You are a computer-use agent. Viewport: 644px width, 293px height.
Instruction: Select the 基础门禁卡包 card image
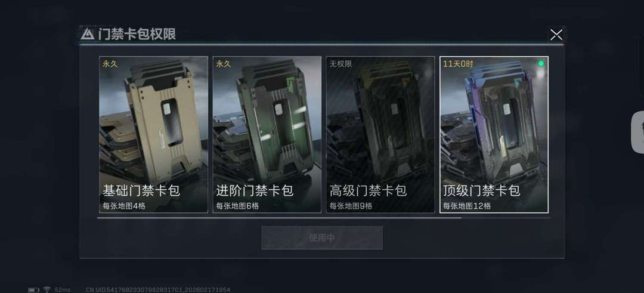pyautogui.click(x=154, y=134)
